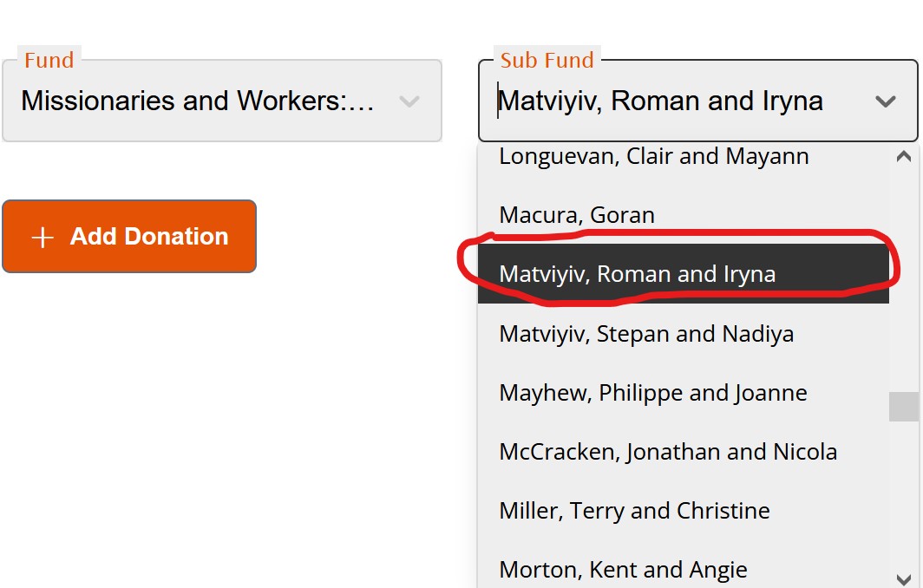The image size is (923, 588).
Task: Pick Matviyiv, Stepan and Nadiya sub fund
Action: click(646, 334)
